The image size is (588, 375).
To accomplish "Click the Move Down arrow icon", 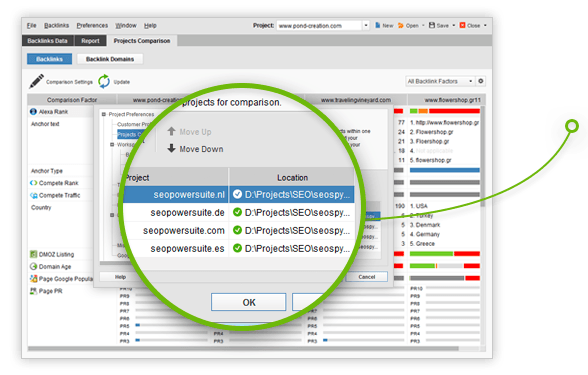I will pyautogui.click(x=171, y=148).
